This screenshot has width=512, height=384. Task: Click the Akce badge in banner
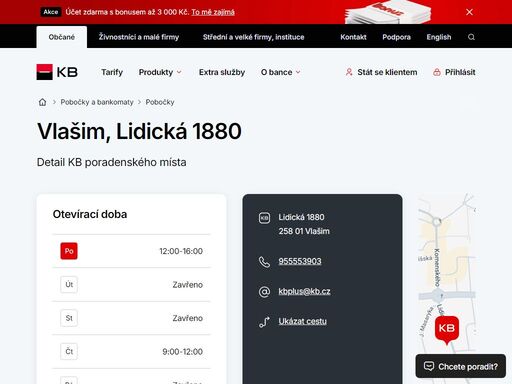click(x=51, y=12)
